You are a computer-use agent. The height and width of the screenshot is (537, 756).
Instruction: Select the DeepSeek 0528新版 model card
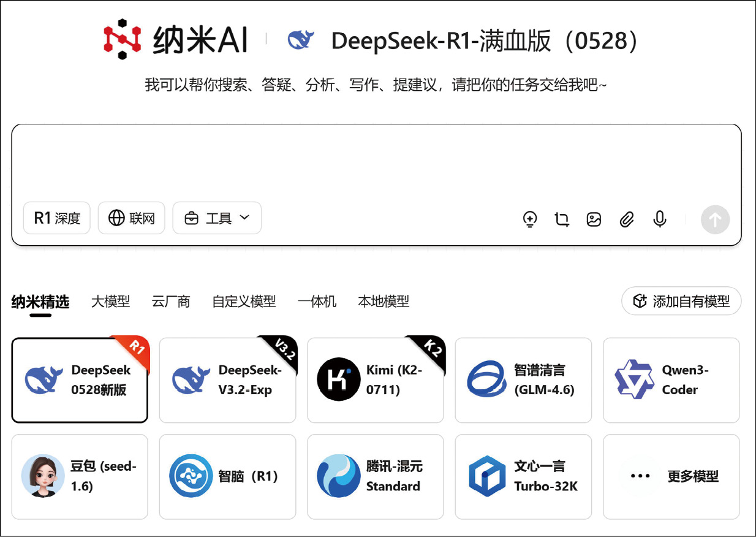80,380
